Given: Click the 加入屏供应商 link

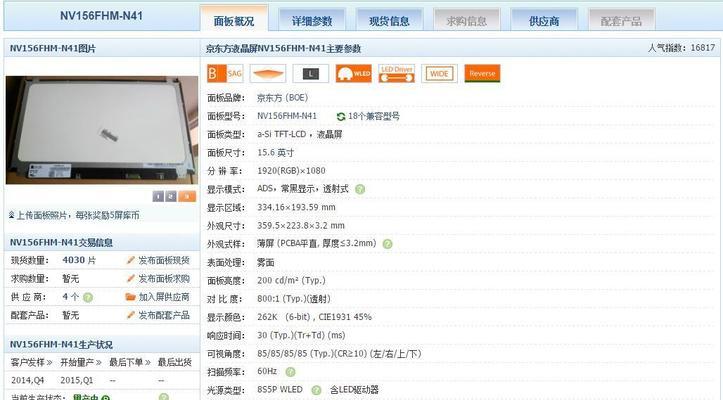Looking at the screenshot, I should click(164, 297).
